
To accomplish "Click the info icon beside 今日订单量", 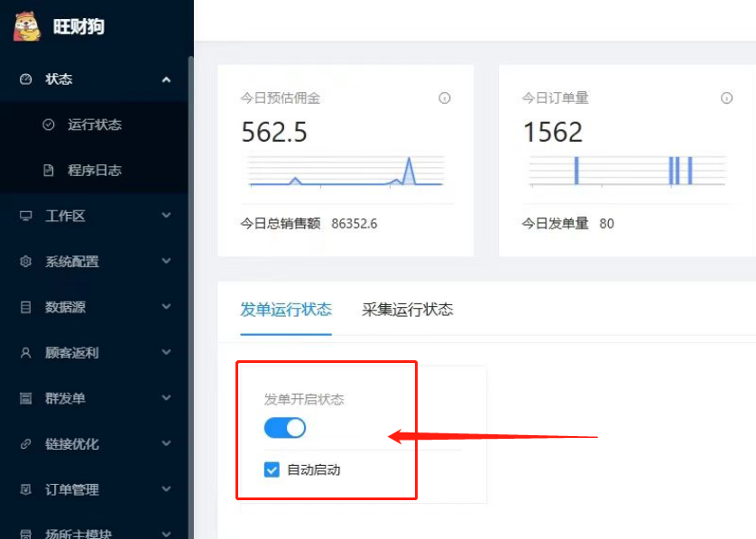I will [x=726, y=98].
